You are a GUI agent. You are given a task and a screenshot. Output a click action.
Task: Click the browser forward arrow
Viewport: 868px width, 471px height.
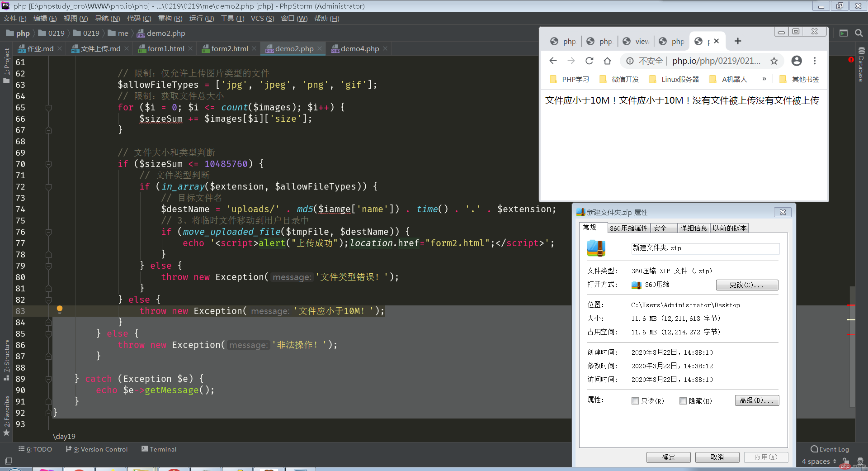[571, 61]
